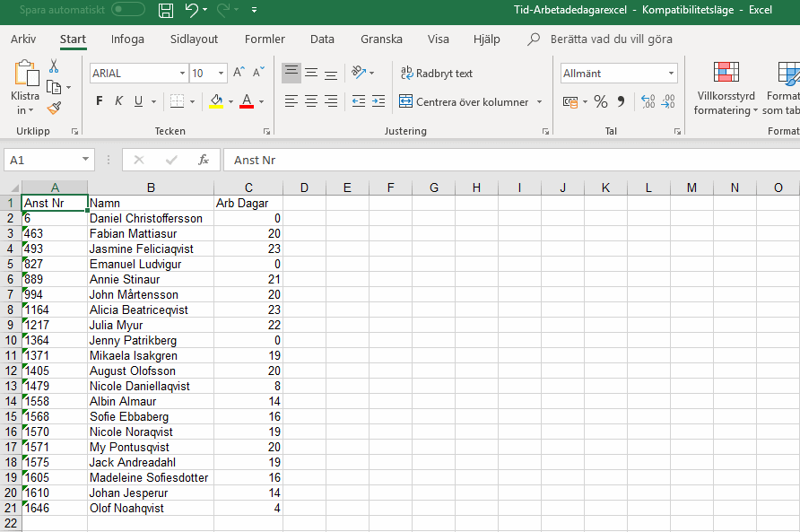Select column B header
This screenshot has width=800, height=532.
pos(151,188)
